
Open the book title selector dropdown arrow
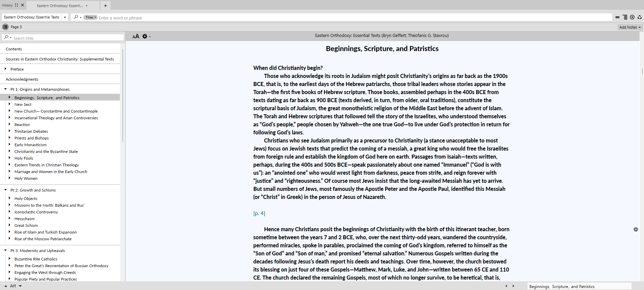pos(65,17)
